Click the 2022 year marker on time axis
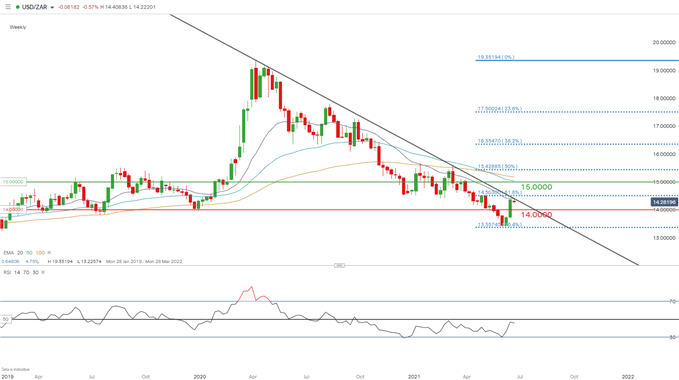The width and height of the screenshot is (679, 380). point(628,377)
